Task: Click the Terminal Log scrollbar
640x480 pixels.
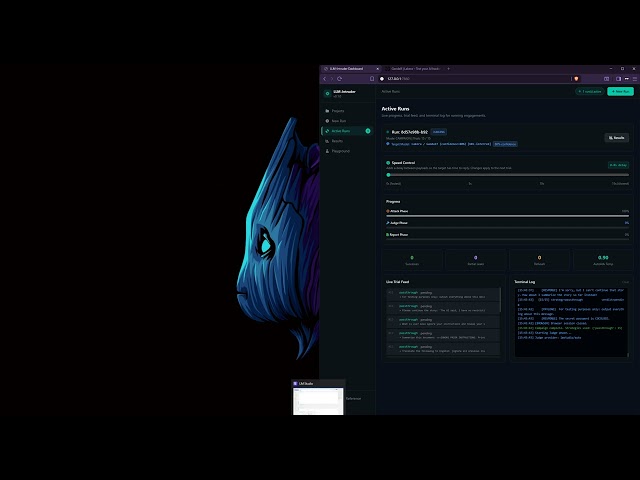Action: [x=628, y=355]
